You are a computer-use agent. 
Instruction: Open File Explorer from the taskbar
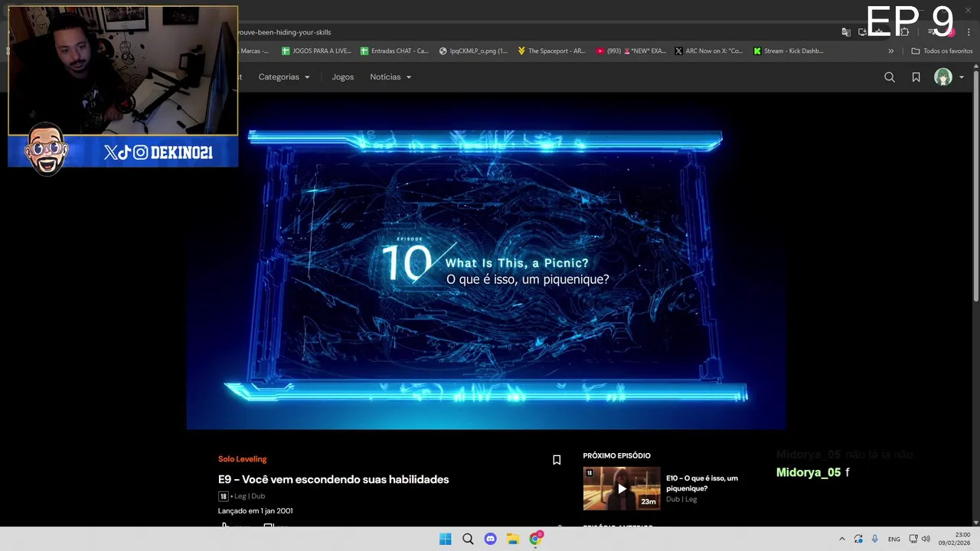point(513,539)
